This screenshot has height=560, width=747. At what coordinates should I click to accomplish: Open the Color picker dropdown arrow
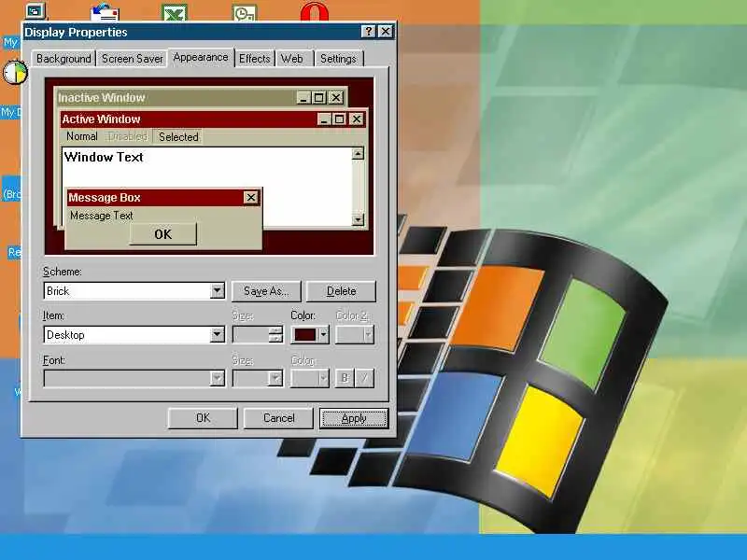coord(323,335)
